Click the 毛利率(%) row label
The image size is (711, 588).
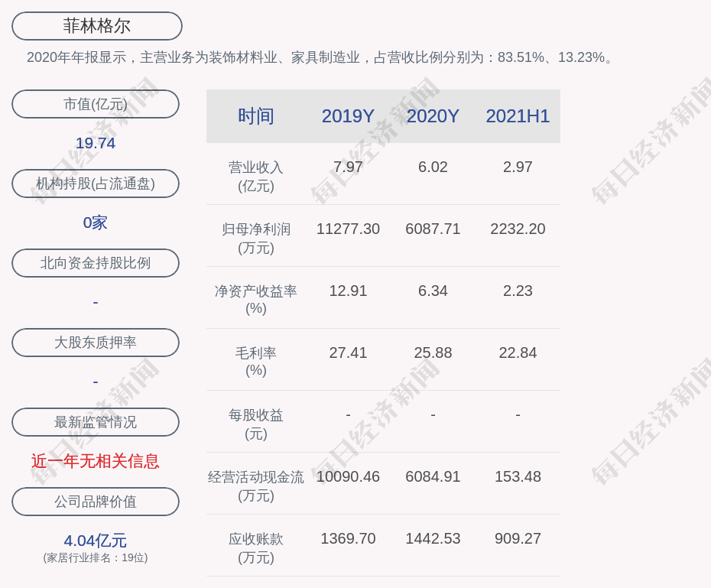pos(256,362)
